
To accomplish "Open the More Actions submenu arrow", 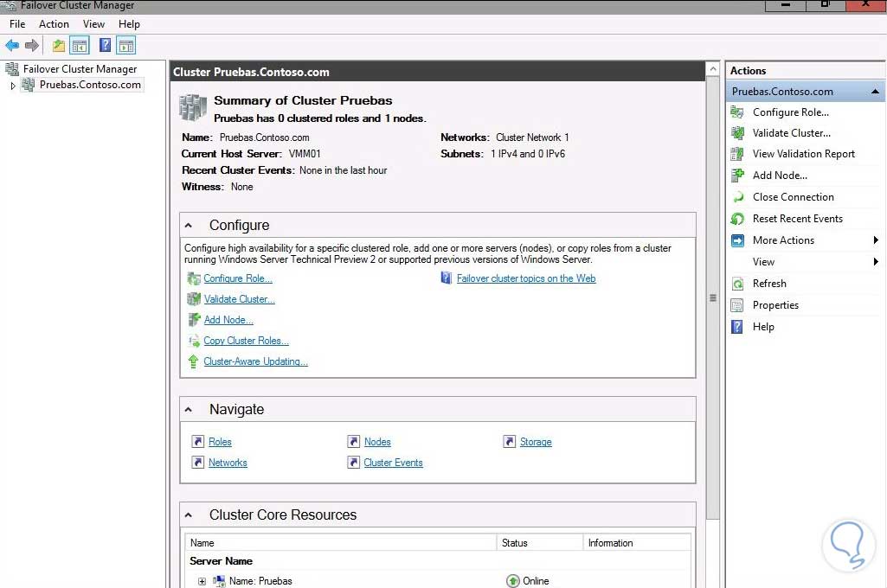I will [x=875, y=240].
